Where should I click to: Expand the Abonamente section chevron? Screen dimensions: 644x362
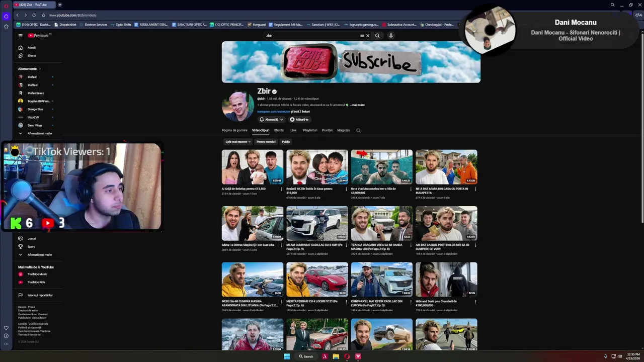click(x=40, y=69)
